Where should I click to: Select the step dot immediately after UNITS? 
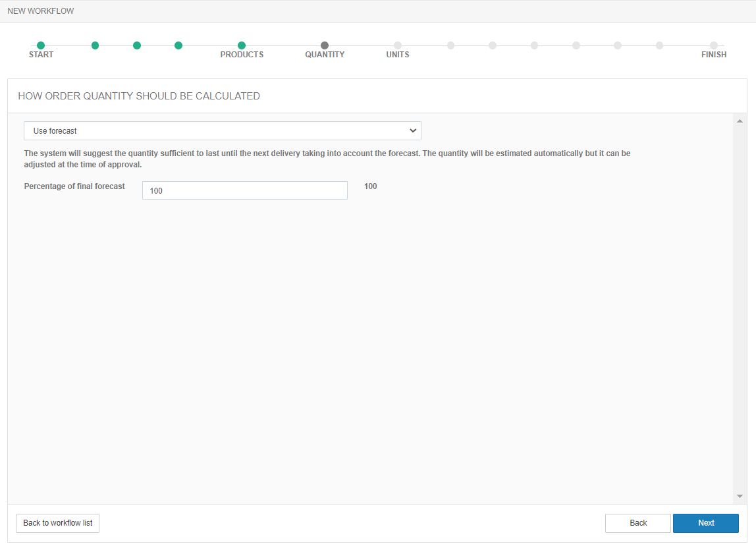tap(450, 45)
